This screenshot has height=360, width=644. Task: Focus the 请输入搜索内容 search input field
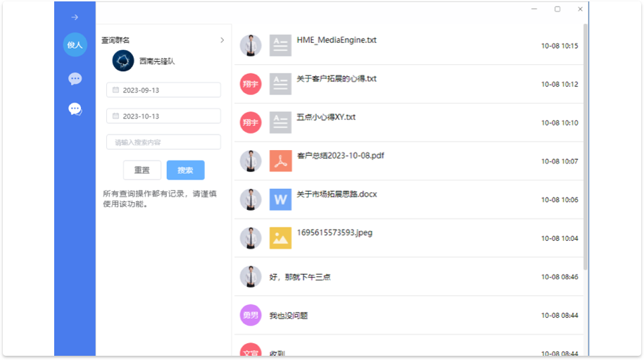click(163, 142)
